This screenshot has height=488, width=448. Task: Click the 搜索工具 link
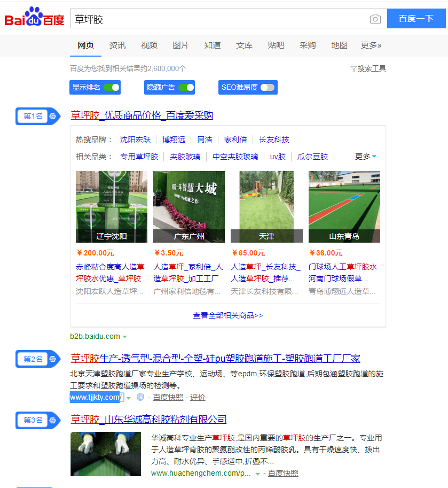pyautogui.click(x=372, y=69)
